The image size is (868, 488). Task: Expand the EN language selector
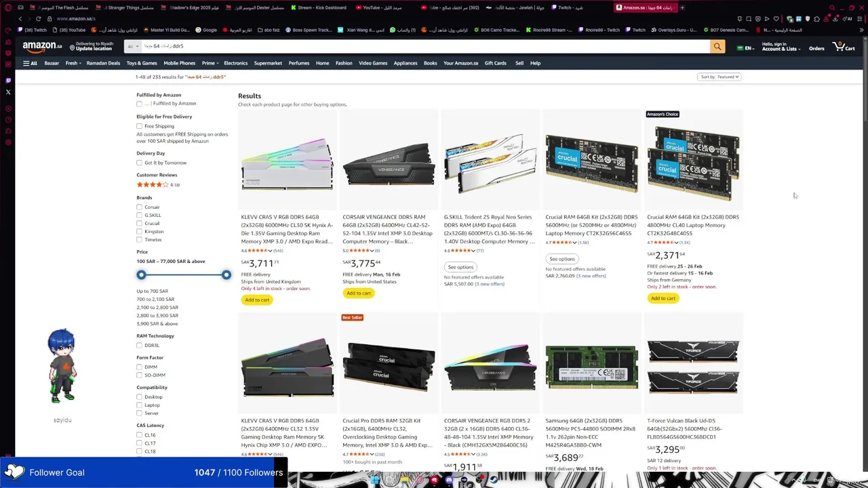tap(746, 48)
